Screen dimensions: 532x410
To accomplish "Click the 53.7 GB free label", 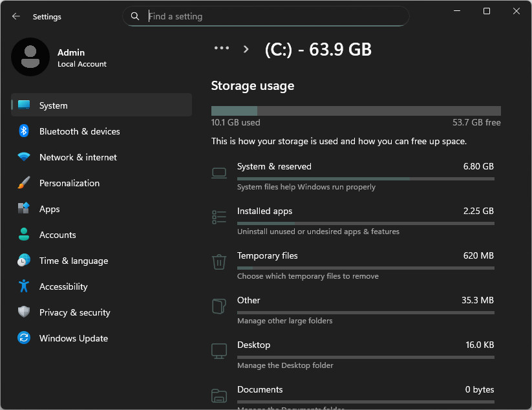I will coord(476,122).
